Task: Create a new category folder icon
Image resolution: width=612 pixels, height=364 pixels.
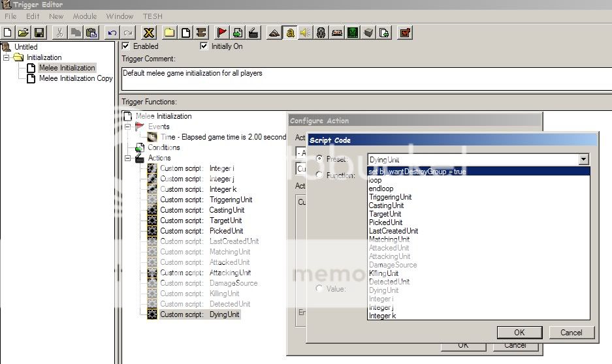Action: coord(169,33)
